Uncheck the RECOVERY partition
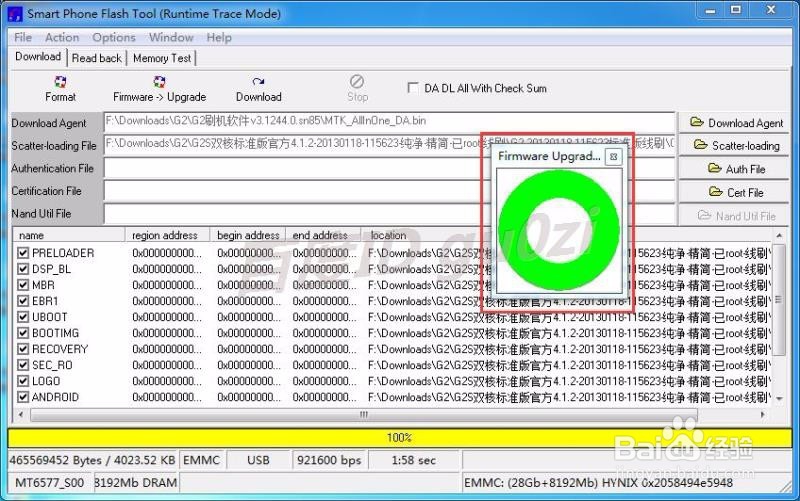800x501 pixels. pyautogui.click(x=23, y=349)
